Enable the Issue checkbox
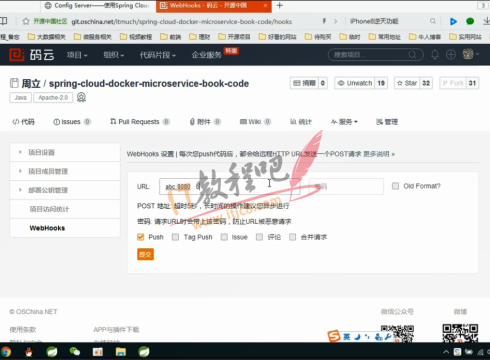490x360 pixels. 224,237
